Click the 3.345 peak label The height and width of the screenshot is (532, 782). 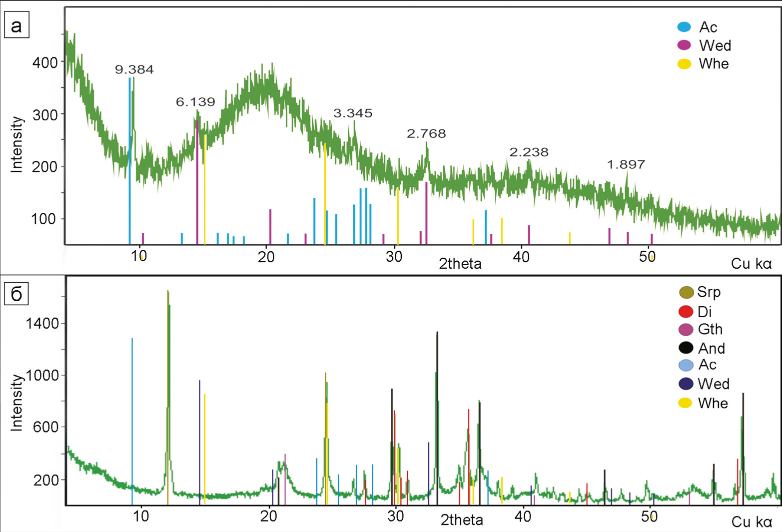pos(353,113)
